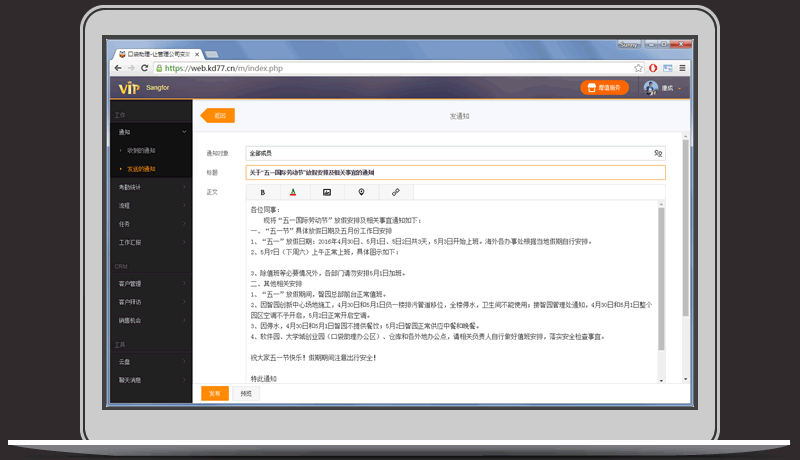800x460 pixels.
Task: Expand the 聊天消息 sidebar item
Action: tap(184, 380)
